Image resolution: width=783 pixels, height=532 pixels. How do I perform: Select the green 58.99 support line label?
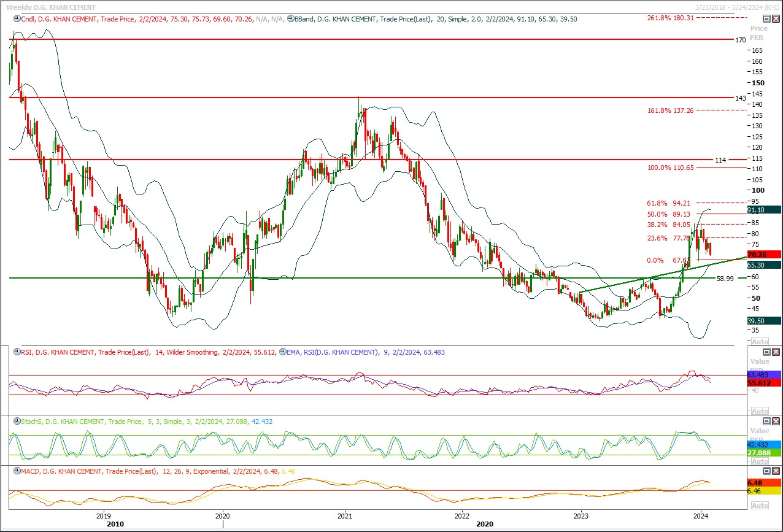pos(725,279)
